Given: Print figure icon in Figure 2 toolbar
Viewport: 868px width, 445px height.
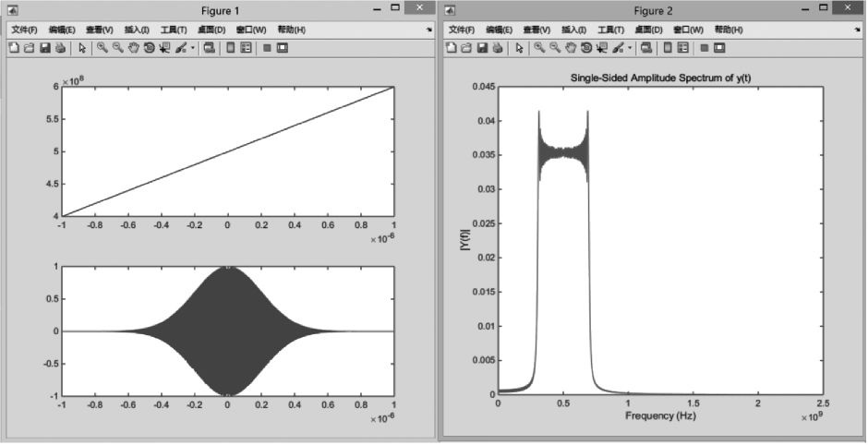Looking at the screenshot, I should coord(498,48).
